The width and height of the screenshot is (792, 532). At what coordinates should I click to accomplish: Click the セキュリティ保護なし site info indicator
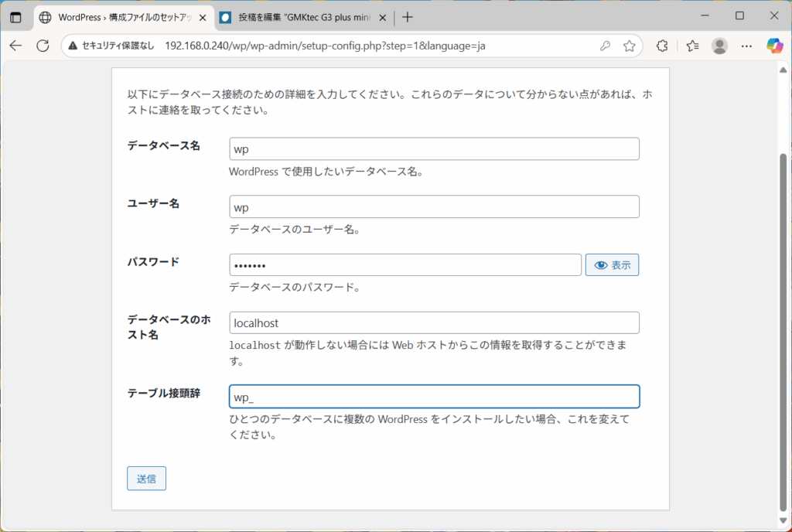click(114, 46)
